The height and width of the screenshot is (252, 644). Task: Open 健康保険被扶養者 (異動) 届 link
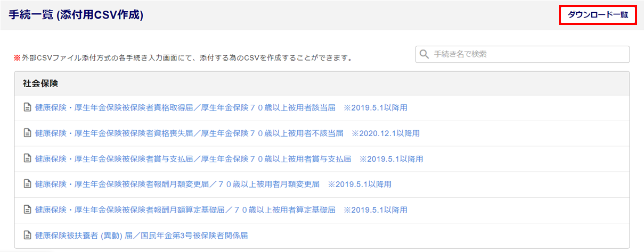pyautogui.click(x=142, y=236)
